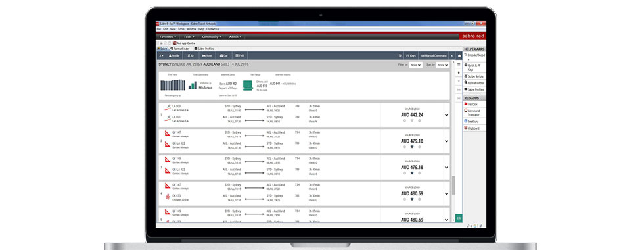Open the Filter by dropdown
Viewport: 644px width, 250px height.
pyautogui.click(x=415, y=65)
